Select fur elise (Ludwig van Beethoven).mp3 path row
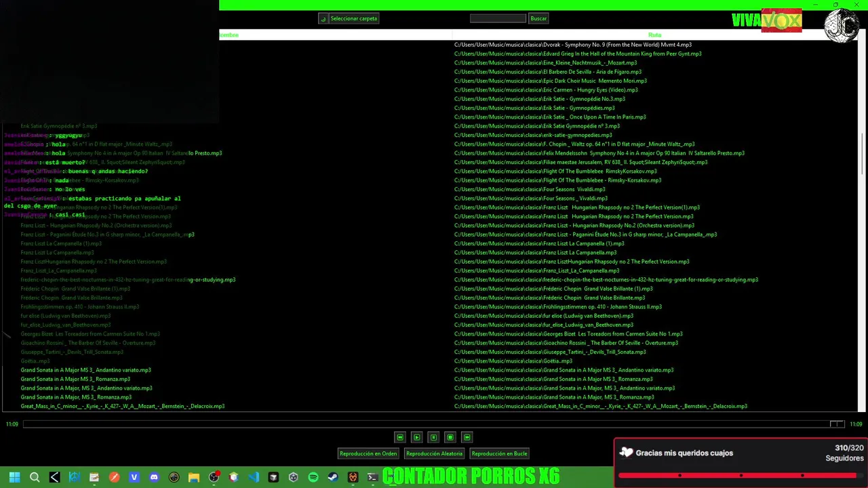Screen dimensions: 868x488 click(x=544, y=316)
